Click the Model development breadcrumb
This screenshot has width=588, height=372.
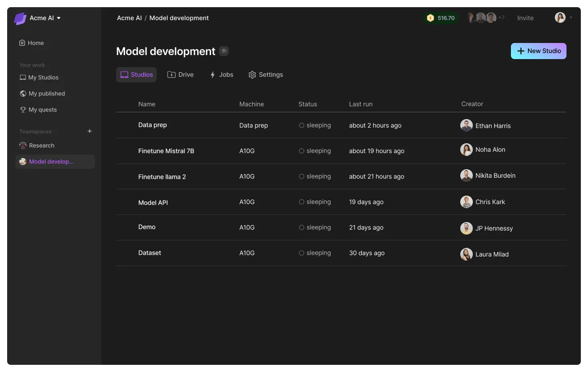pyautogui.click(x=179, y=18)
